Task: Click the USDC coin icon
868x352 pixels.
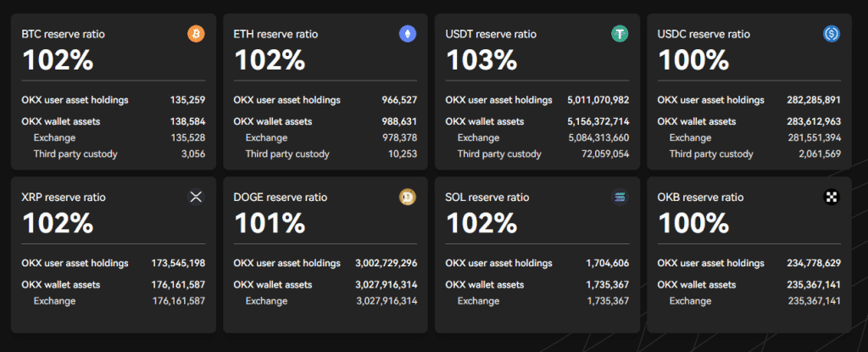Action: coord(832,35)
